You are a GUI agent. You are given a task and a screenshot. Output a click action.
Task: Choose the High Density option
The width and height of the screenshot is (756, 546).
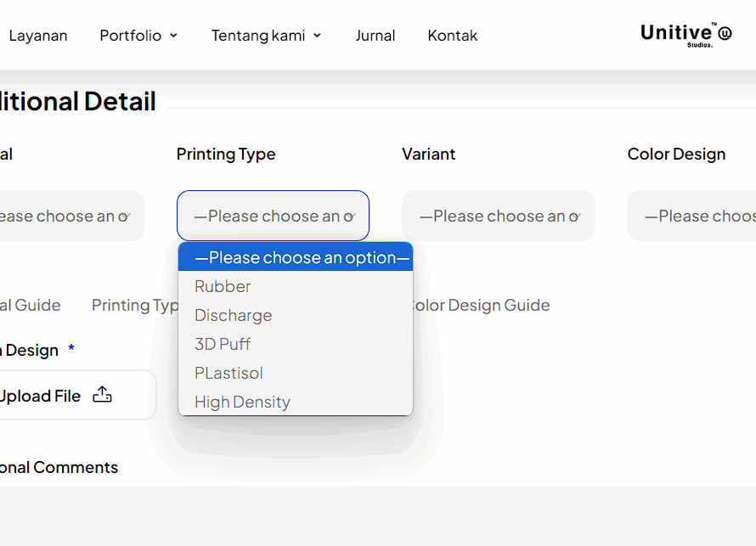[242, 402]
